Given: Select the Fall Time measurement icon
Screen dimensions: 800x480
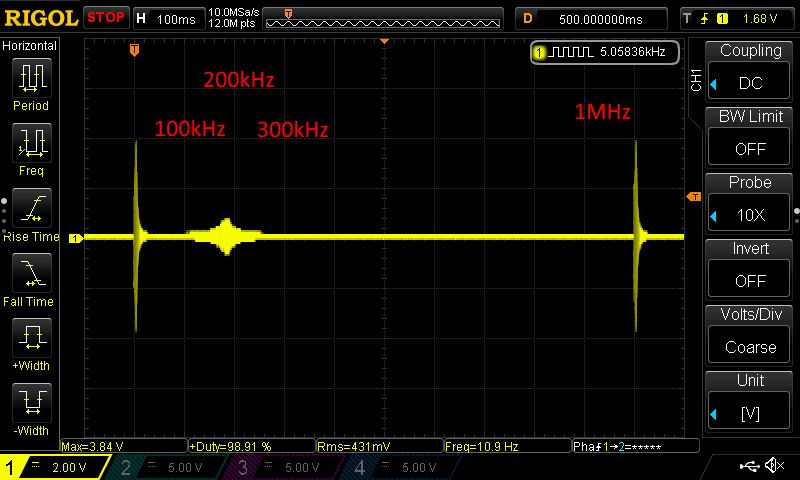Looking at the screenshot, I should [x=32, y=273].
